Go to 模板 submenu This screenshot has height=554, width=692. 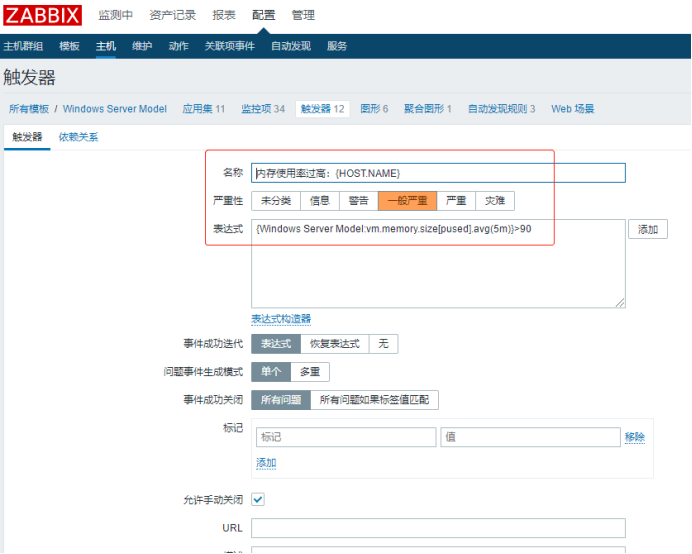coord(69,46)
